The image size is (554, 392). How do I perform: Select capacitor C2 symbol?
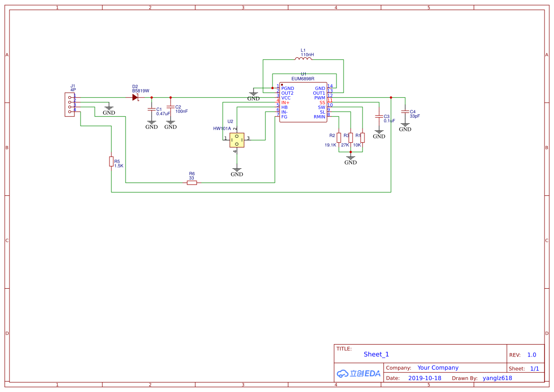point(171,107)
